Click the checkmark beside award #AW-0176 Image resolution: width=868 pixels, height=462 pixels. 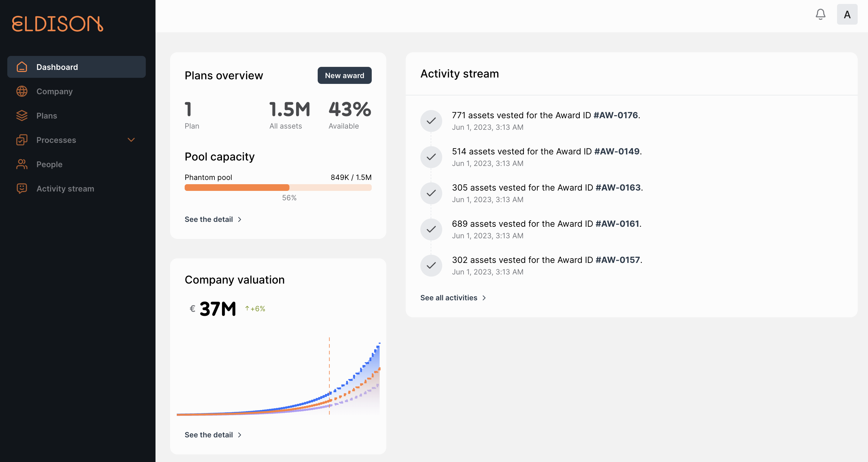tap(431, 121)
